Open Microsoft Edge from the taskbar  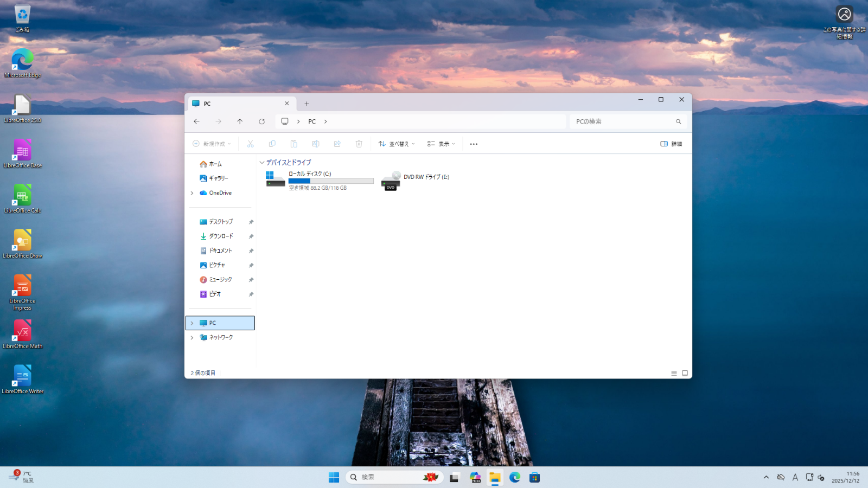[515, 477]
